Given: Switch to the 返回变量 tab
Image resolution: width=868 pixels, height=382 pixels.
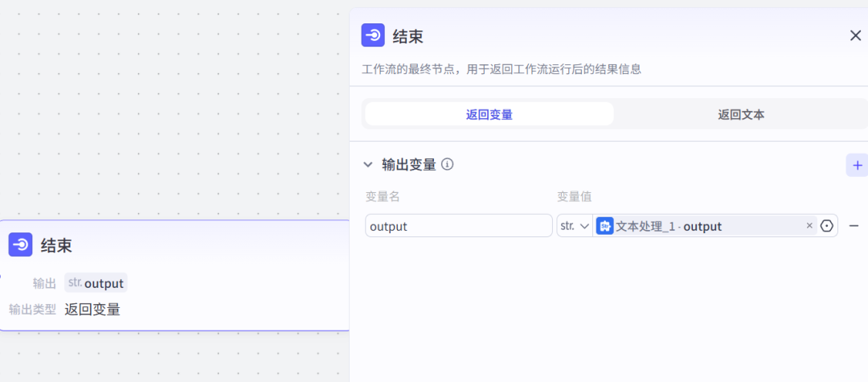Looking at the screenshot, I should (x=489, y=114).
